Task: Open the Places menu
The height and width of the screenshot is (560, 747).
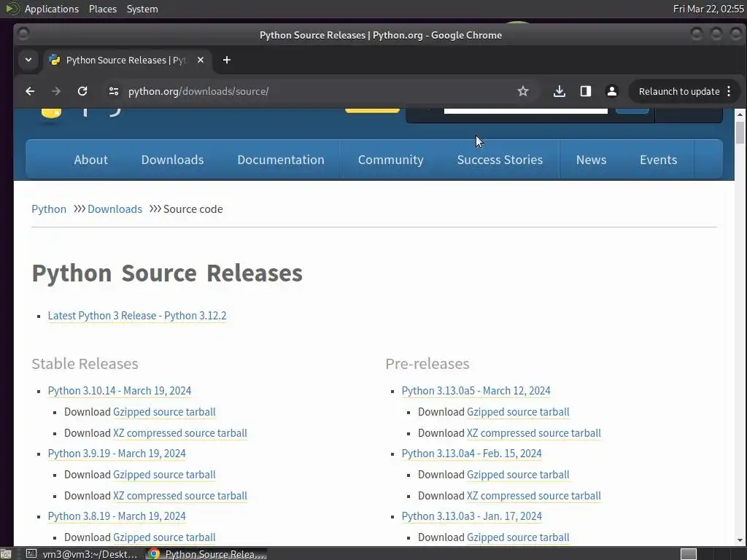Action: tap(103, 9)
